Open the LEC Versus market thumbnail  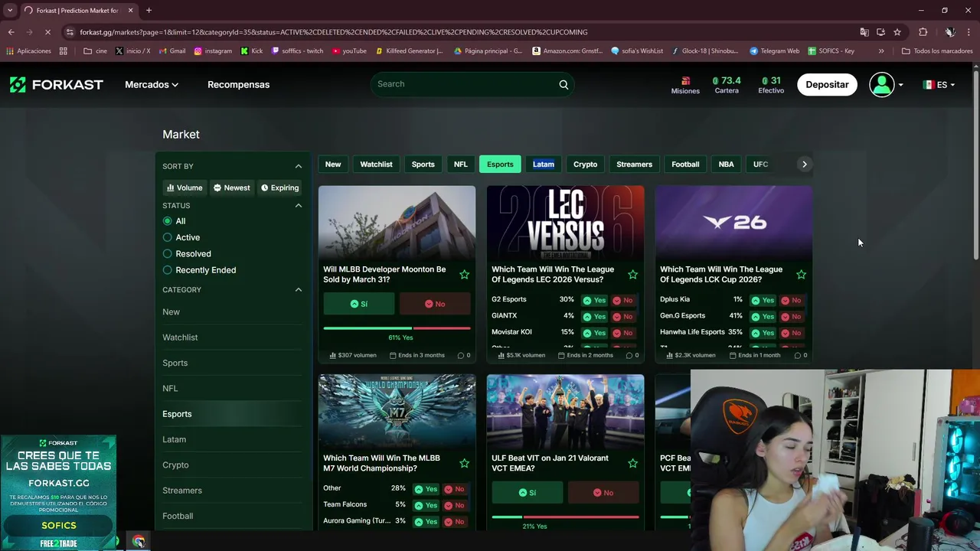[x=565, y=222]
